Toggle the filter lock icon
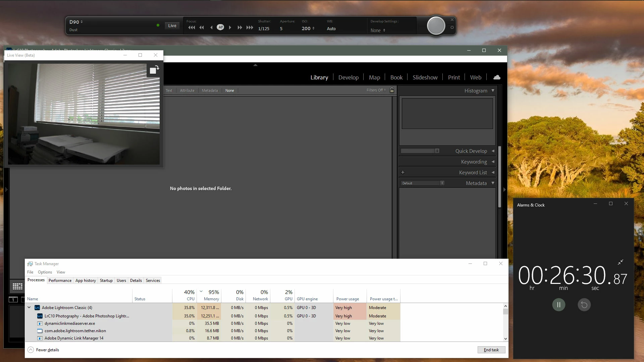 [x=392, y=90]
